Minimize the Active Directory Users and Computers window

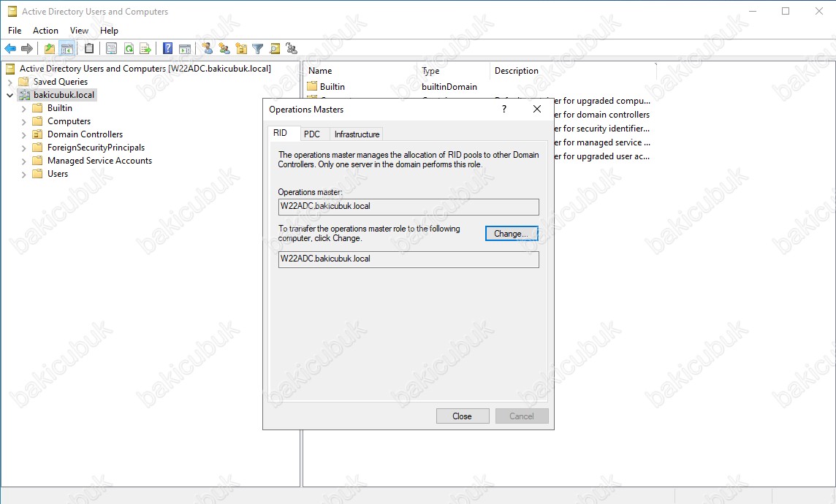[x=753, y=11]
